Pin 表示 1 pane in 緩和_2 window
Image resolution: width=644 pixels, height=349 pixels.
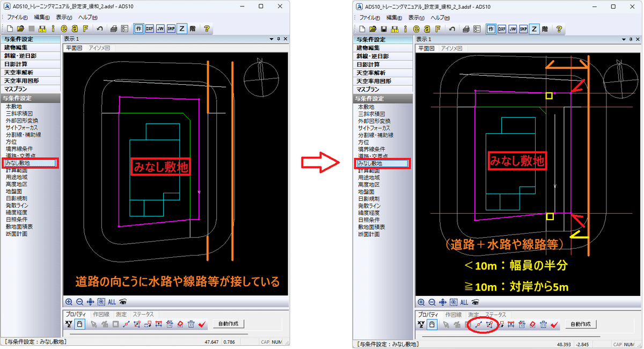coord(279,39)
